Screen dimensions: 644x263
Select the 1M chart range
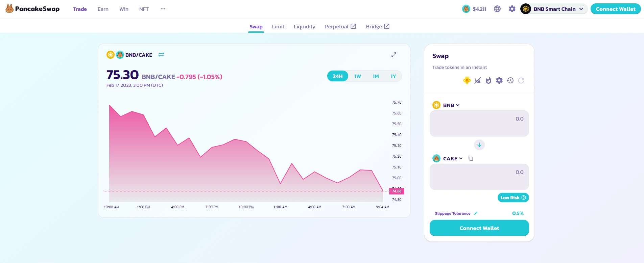point(376,76)
